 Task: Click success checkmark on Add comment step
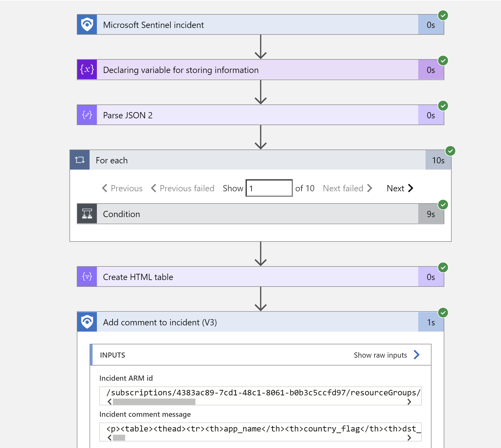pyautogui.click(x=443, y=313)
